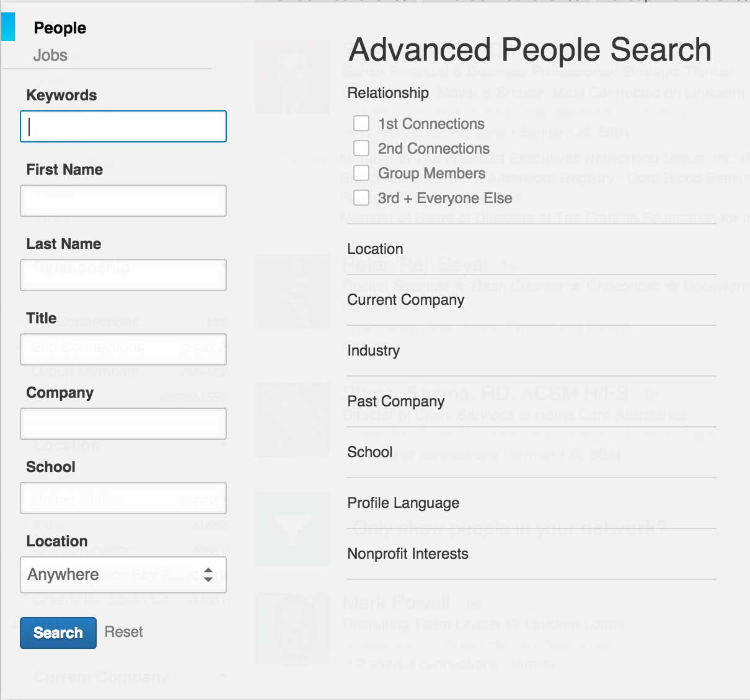Focus the Last Name field
Image resolution: width=750 pixels, height=700 pixels.
(123, 275)
